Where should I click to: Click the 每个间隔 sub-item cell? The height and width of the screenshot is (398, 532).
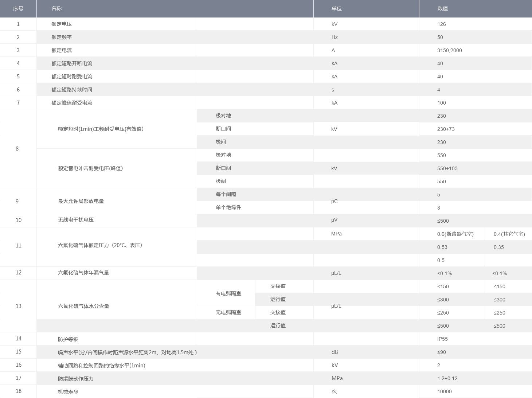tap(226, 194)
